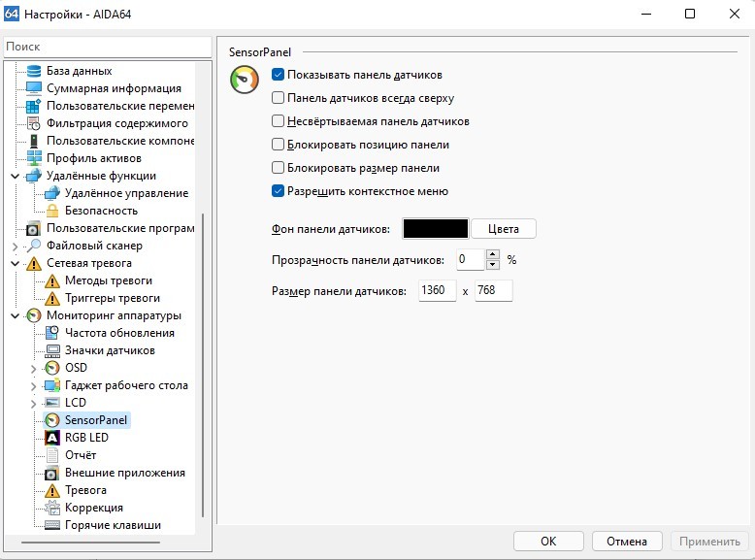755x560 pixels.
Task: Collapse the Мониторинг аппаратуры branch
Action: pyautogui.click(x=15, y=315)
